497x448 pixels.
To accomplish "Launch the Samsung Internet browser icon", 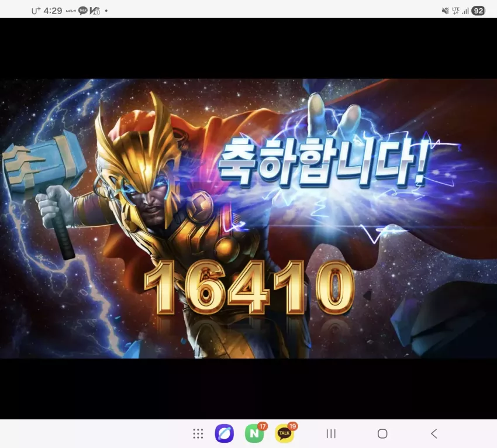I will click(x=225, y=433).
